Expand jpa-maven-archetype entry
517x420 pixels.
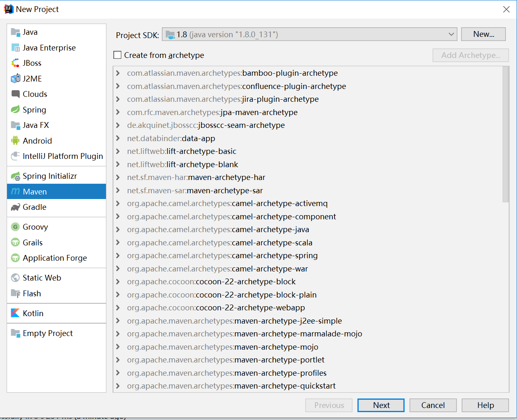tap(118, 112)
